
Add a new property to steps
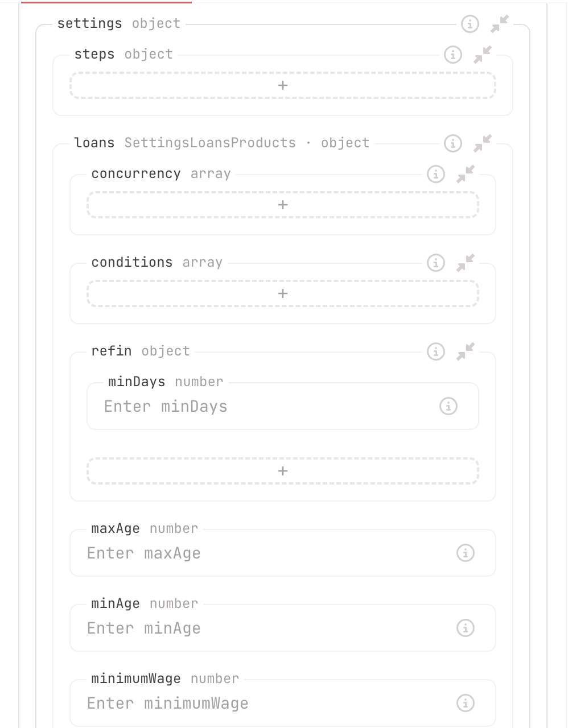(x=283, y=85)
